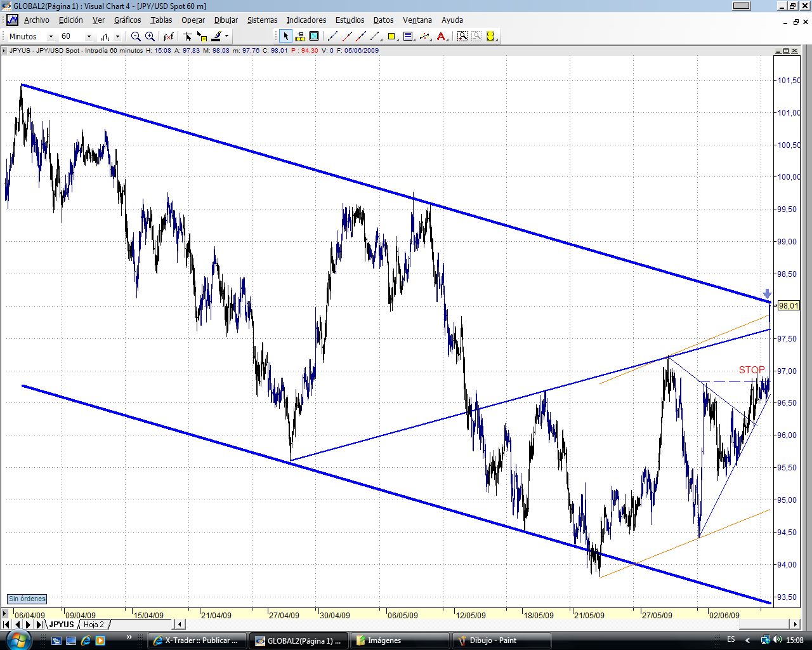Select the red letter A text tool

[x=442, y=37]
